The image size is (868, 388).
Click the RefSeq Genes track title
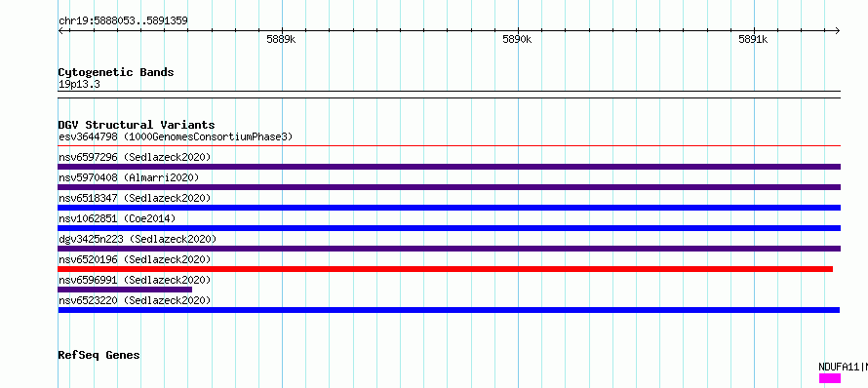[x=99, y=355]
